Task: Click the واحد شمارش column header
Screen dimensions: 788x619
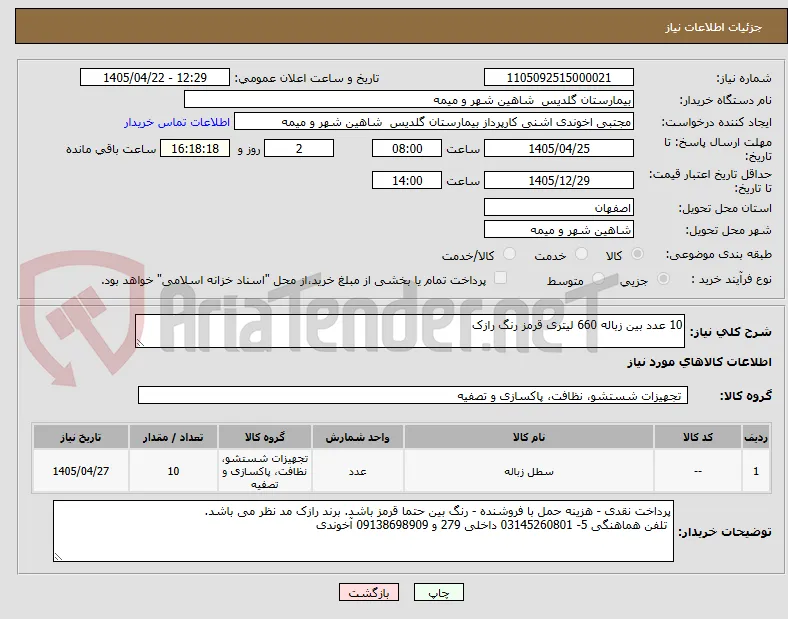Action: pyautogui.click(x=357, y=437)
